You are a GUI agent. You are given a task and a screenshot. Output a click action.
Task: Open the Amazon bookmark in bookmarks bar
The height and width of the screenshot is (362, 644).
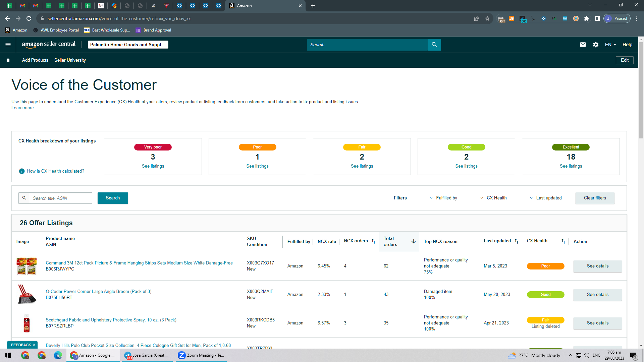tap(16, 30)
